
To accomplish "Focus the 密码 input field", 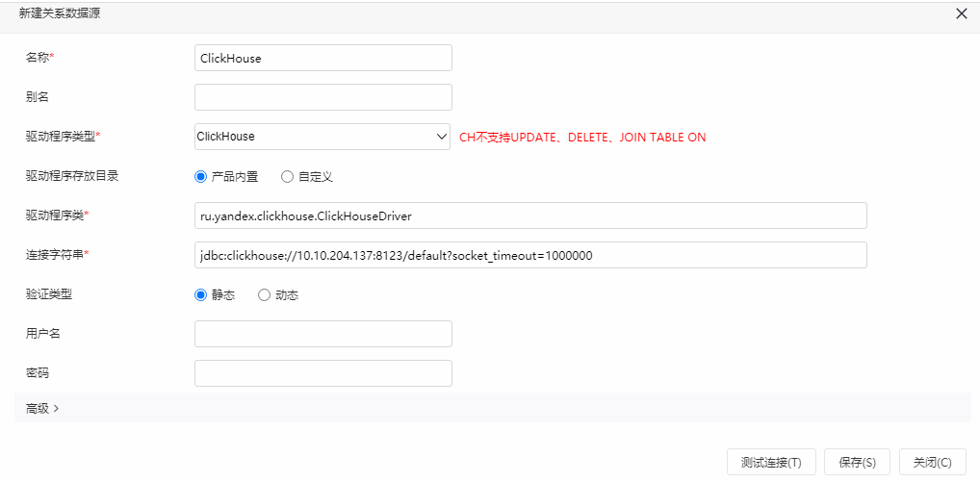I will [323, 373].
